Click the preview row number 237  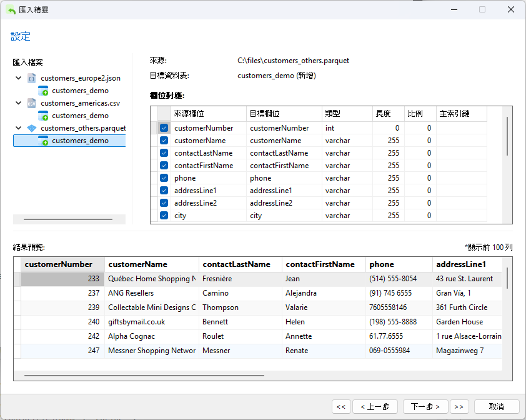(x=62, y=293)
